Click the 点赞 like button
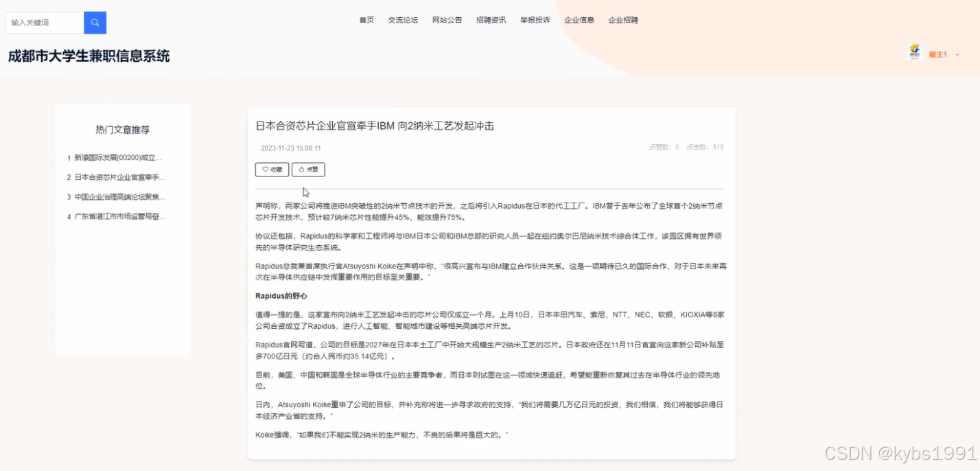Screen dimensions: 980x471 point(308,169)
